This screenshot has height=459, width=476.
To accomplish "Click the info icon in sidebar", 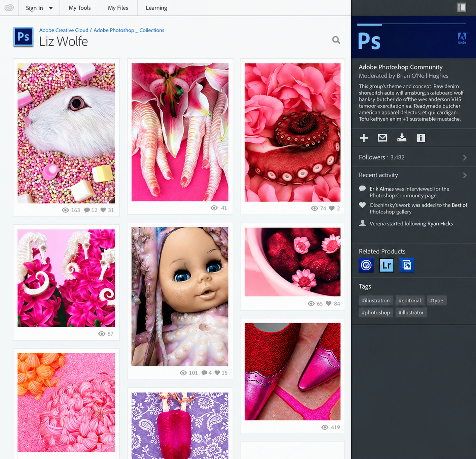I will 420,138.
